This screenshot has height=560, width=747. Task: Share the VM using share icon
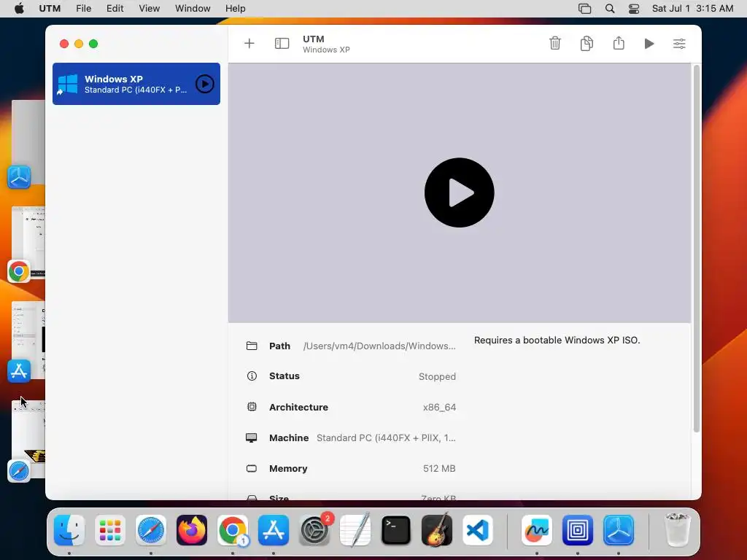(x=619, y=43)
